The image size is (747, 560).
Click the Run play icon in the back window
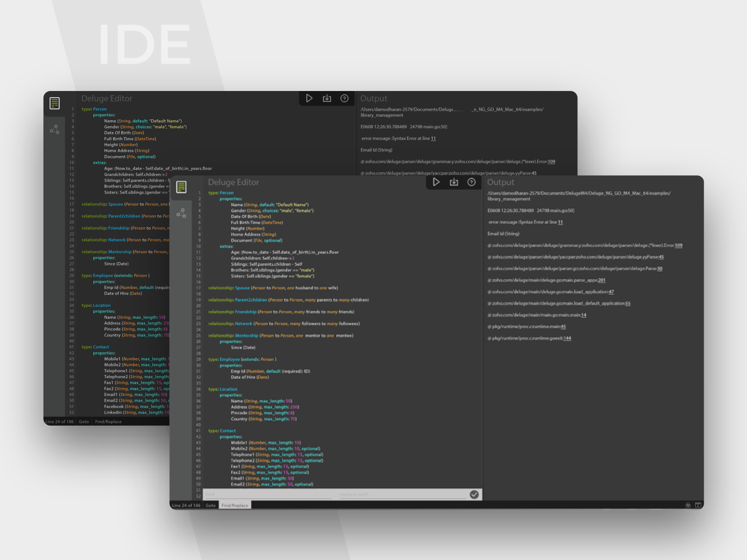[309, 98]
